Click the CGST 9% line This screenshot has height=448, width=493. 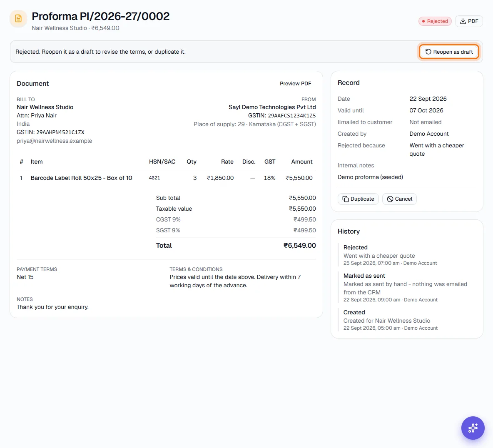tap(236, 219)
